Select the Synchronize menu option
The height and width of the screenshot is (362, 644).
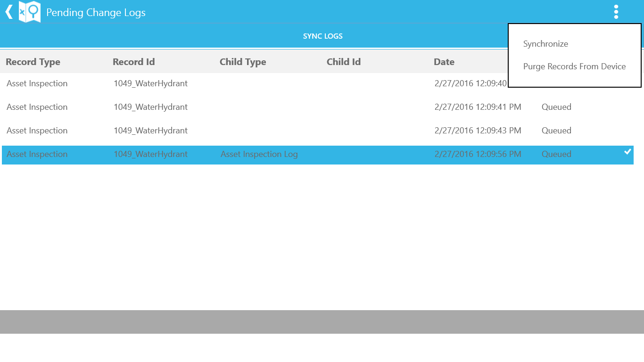click(x=545, y=43)
